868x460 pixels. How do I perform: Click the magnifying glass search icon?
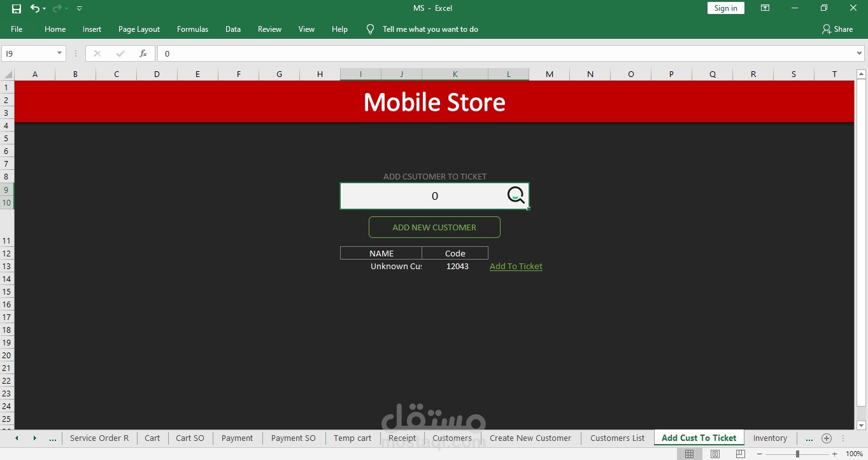pyautogui.click(x=516, y=195)
